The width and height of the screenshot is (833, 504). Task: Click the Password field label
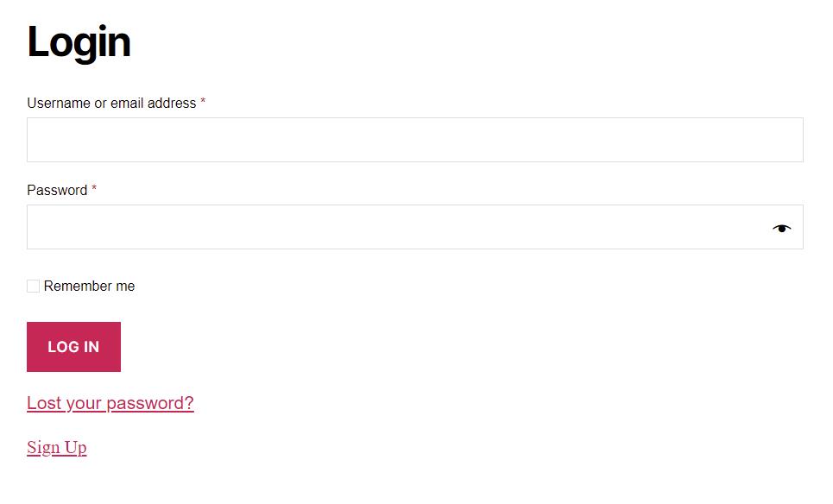pyautogui.click(x=57, y=190)
